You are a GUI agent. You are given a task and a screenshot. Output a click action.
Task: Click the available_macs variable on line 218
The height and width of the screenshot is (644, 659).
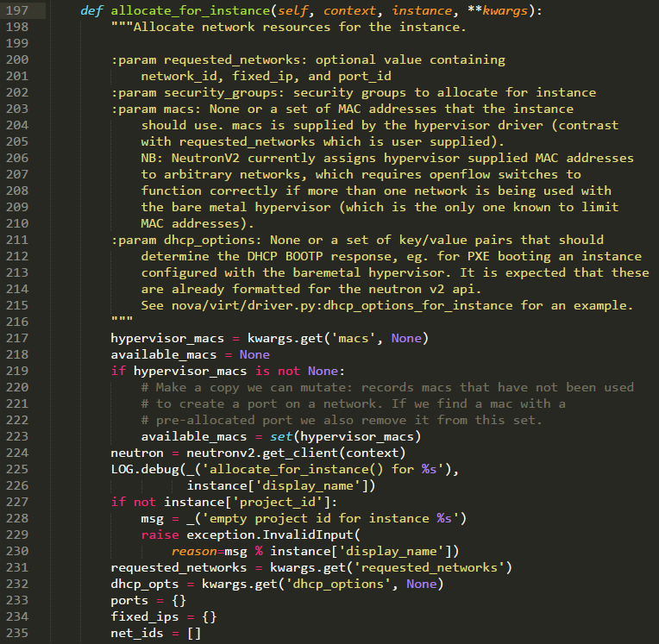(164, 354)
